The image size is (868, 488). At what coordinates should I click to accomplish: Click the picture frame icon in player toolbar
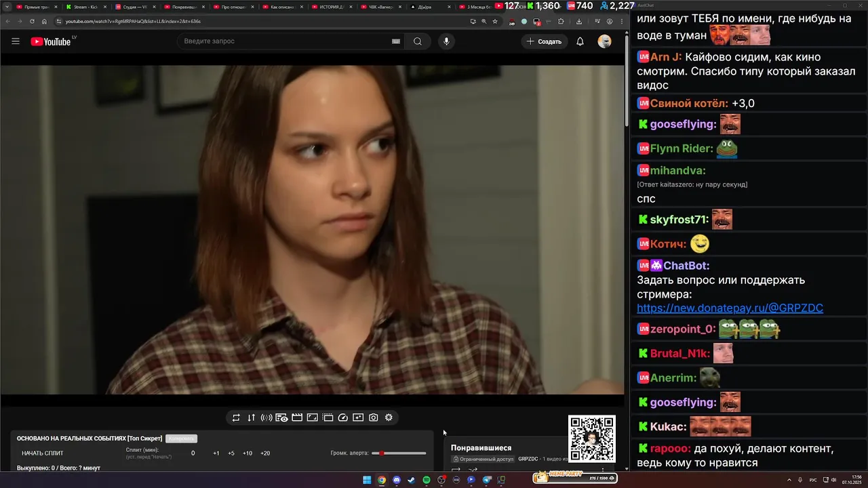pyautogui.click(x=313, y=418)
